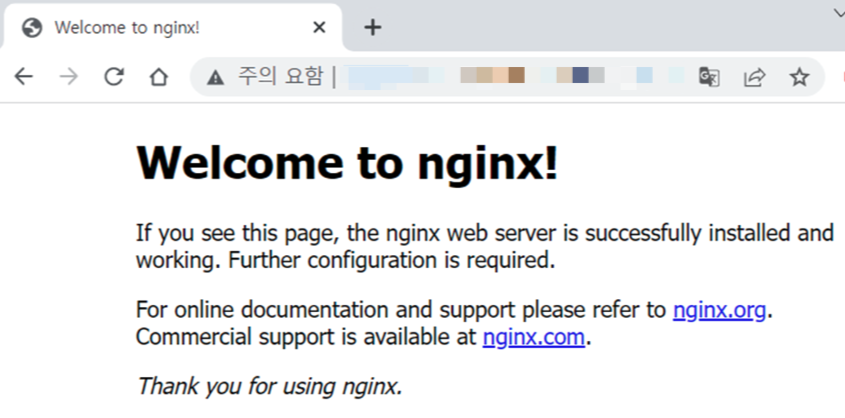This screenshot has height=418, width=845.
Task: Click the globe favicon in the tab
Action: [32, 27]
